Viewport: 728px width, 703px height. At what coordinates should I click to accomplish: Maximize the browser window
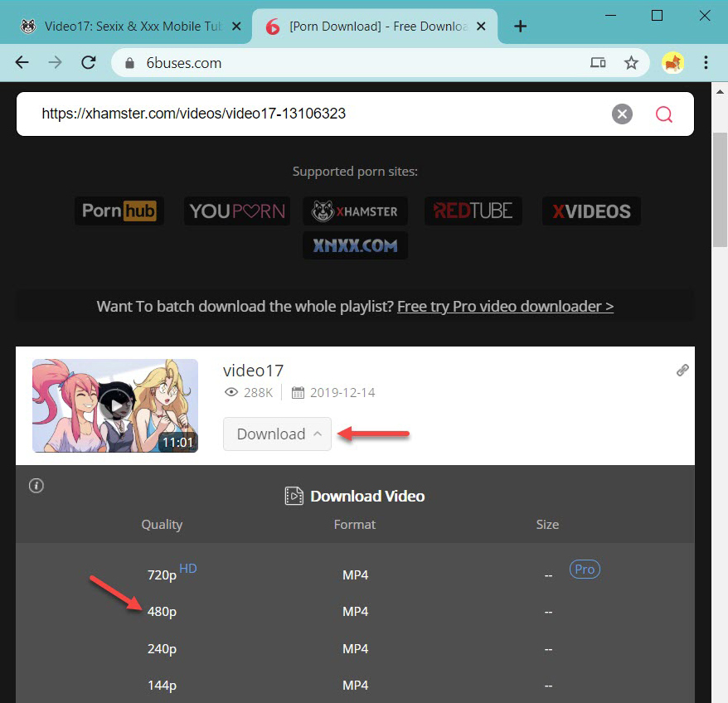coord(657,15)
